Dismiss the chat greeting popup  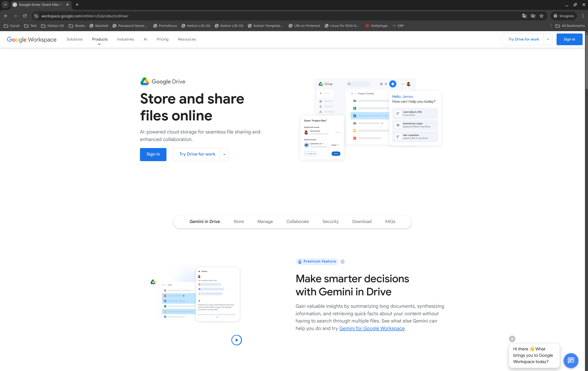click(x=512, y=338)
